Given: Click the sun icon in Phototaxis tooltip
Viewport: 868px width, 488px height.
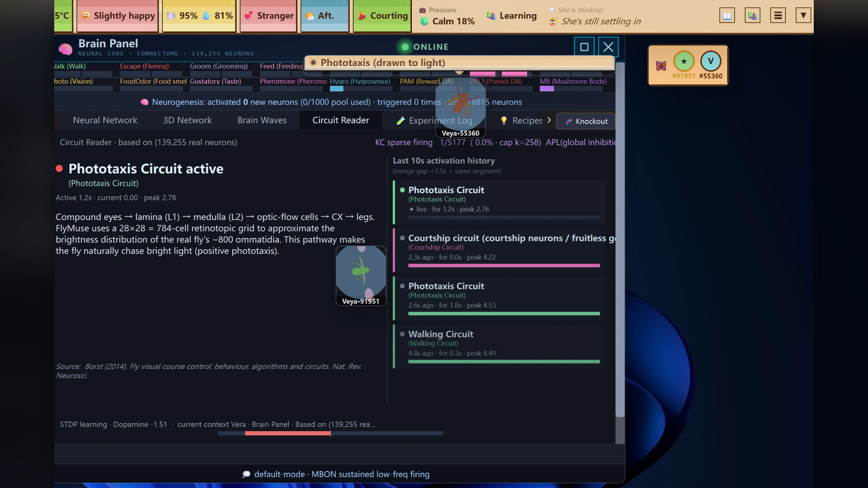Looking at the screenshot, I should [x=313, y=63].
